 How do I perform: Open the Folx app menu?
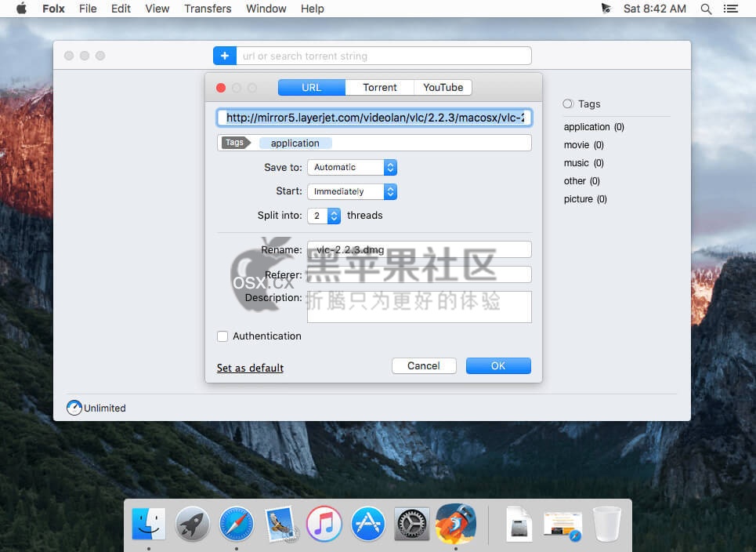coord(53,9)
